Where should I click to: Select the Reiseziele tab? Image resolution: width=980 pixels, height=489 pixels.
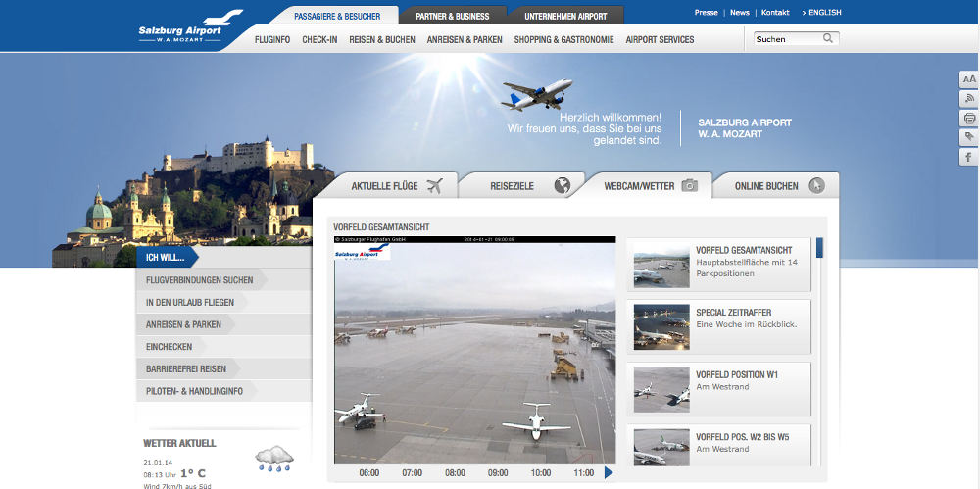[x=522, y=186]
